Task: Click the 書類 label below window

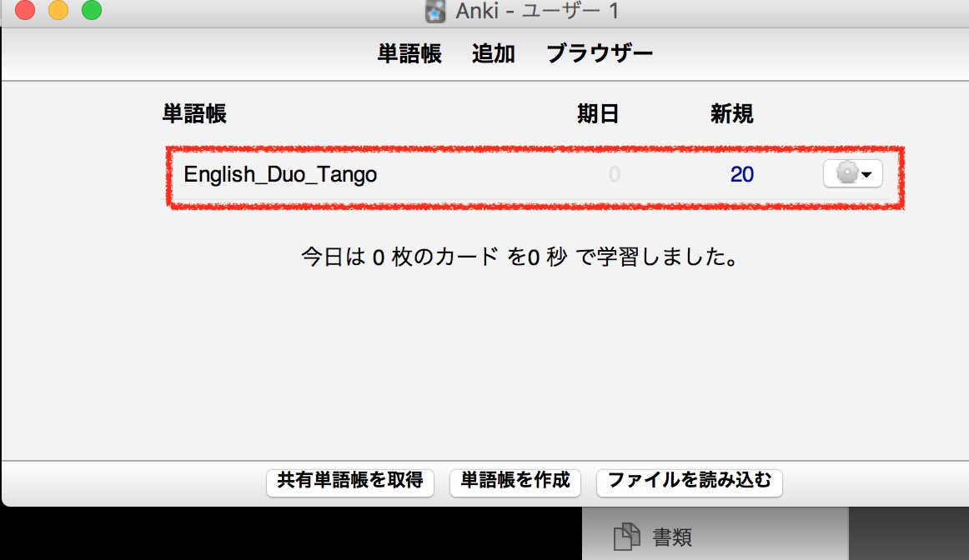Action: tap(672, 537)
